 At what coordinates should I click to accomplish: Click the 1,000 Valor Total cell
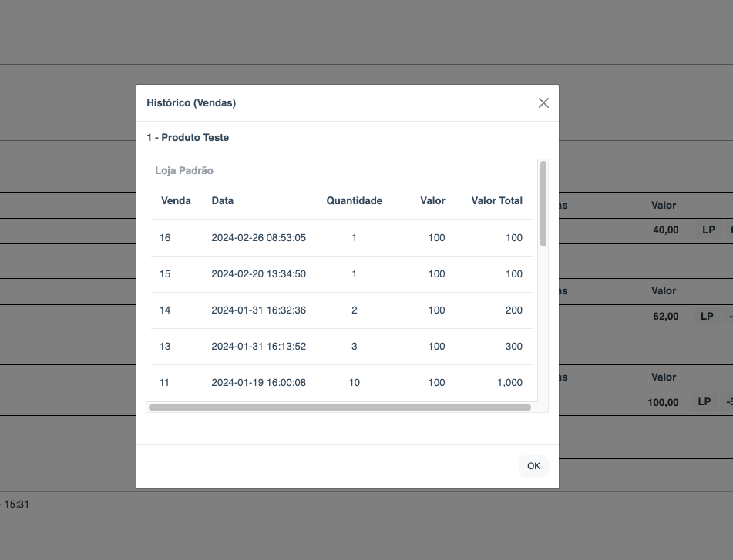point(509,383)
